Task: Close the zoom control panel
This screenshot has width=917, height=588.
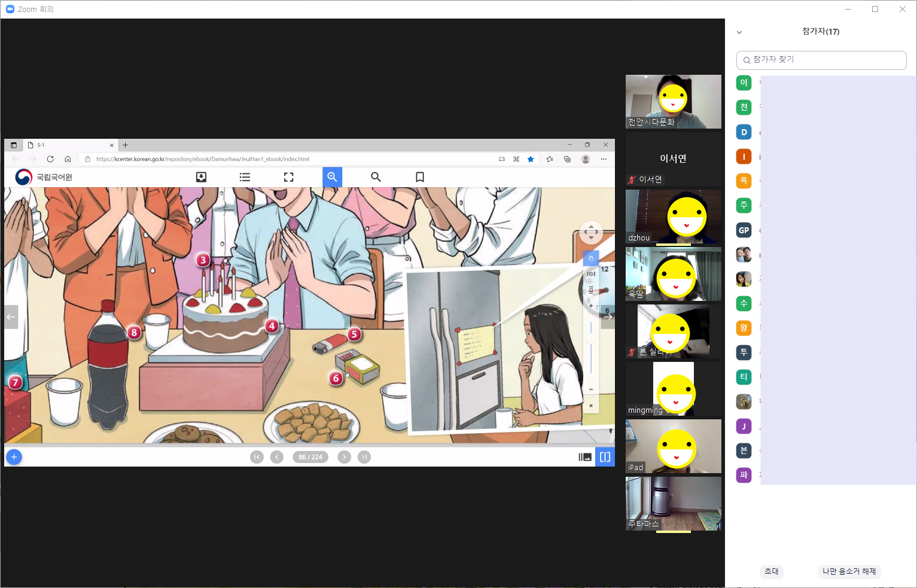Action: pyautogui.click(x=591, y=406)
